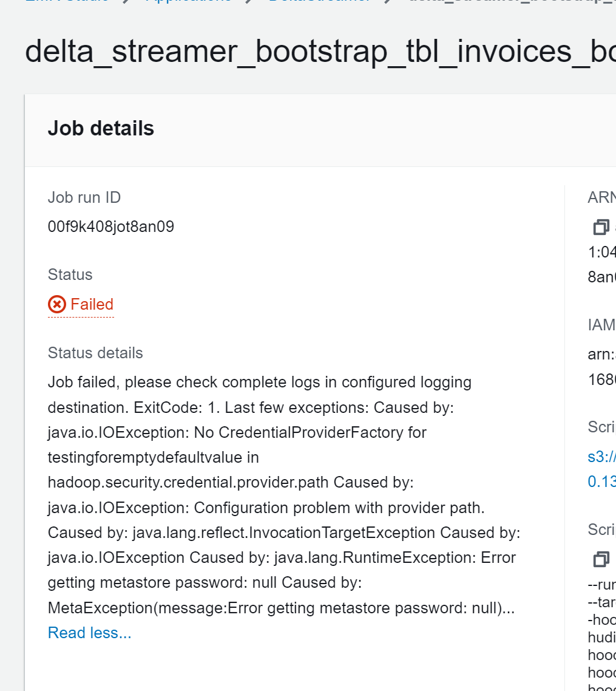The height and width of the screenshot is (691, 616).
Task: Click the Status label
Action: [x=70, y=274]
